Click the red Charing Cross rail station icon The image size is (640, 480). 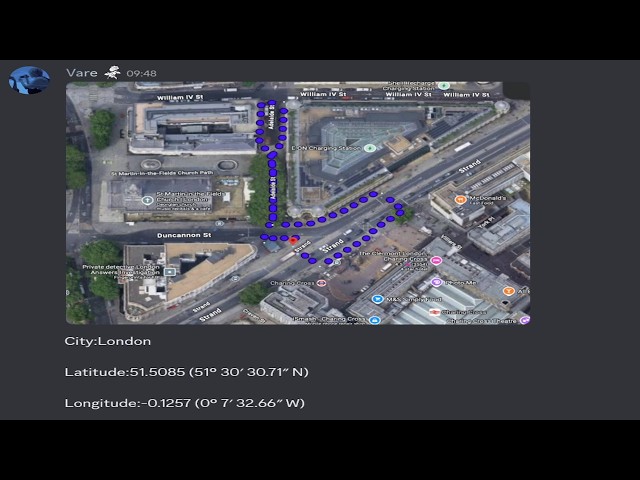point(434,312)
